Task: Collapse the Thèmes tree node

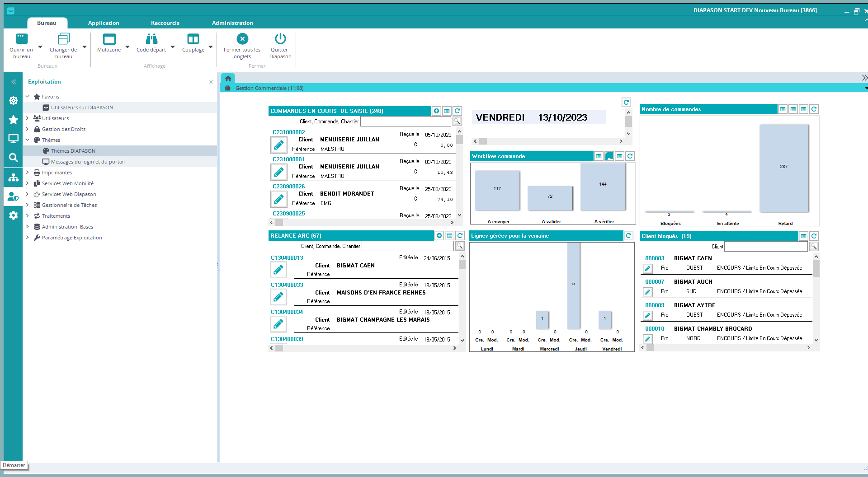Action: (28, 140)
